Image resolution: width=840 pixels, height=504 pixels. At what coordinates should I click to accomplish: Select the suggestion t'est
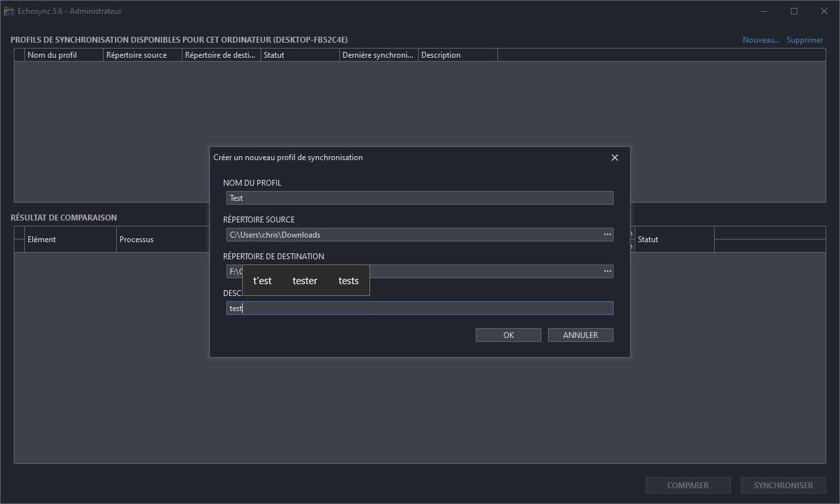click(262, 280)
